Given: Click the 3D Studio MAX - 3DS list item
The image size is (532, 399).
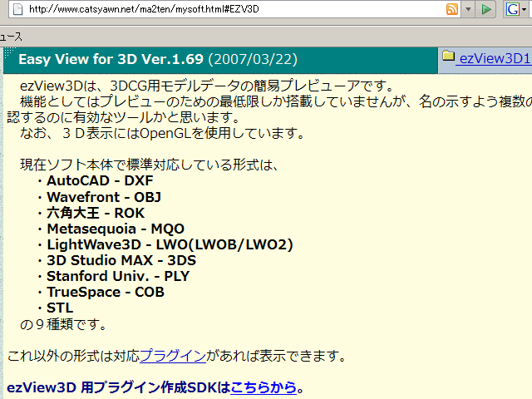Looking at the screenshot, I should tap(121, 260).
